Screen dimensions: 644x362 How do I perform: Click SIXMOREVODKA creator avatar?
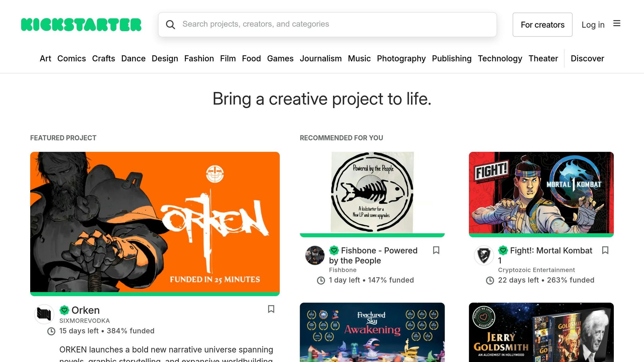click(x=44, y=314)
